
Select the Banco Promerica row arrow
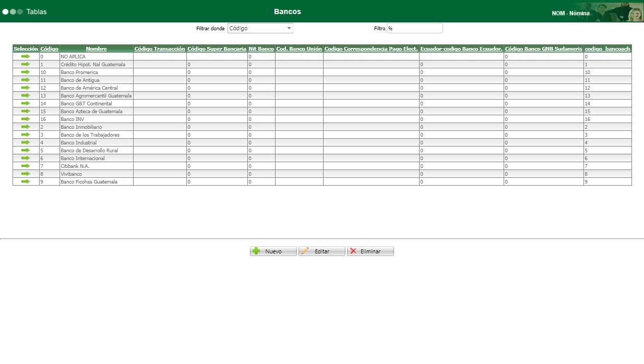point(26,72)
